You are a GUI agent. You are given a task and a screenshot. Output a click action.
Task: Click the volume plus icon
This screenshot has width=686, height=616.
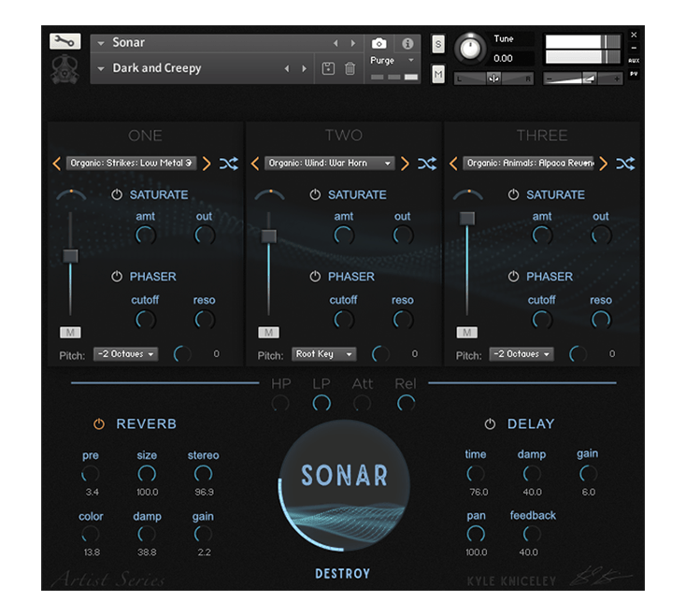[617, 79]
